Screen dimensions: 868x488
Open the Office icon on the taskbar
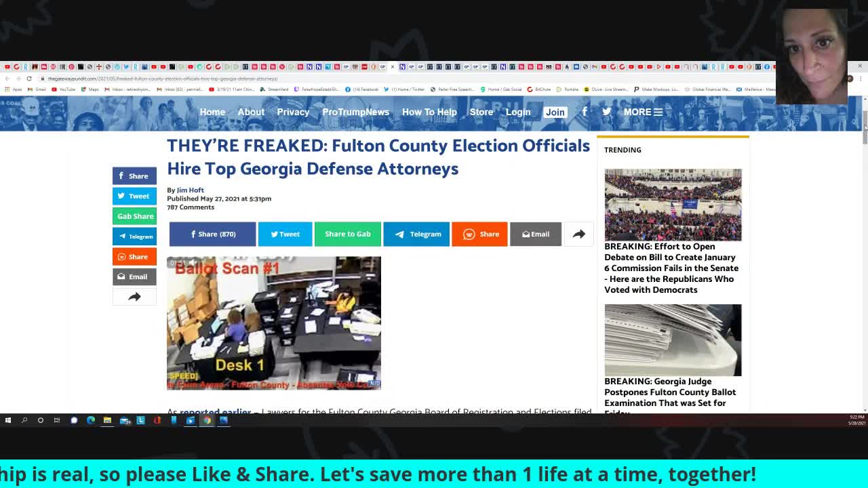[157, 420]
